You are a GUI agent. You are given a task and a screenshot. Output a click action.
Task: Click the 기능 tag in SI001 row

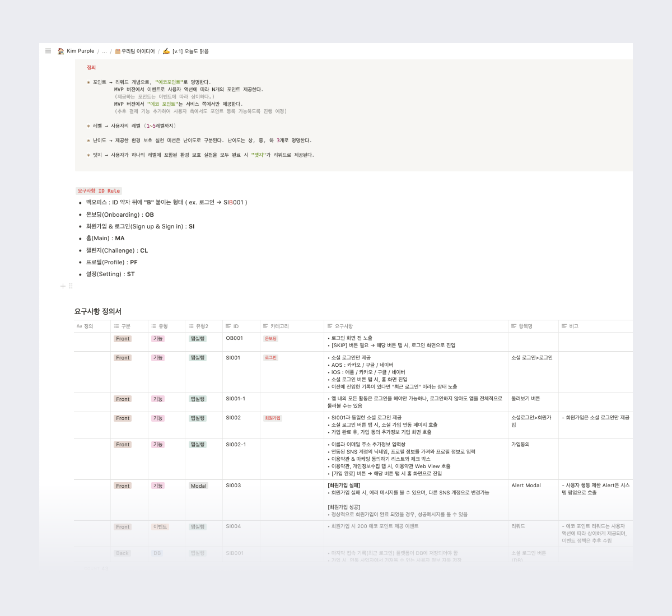click(x=158, y=358)
